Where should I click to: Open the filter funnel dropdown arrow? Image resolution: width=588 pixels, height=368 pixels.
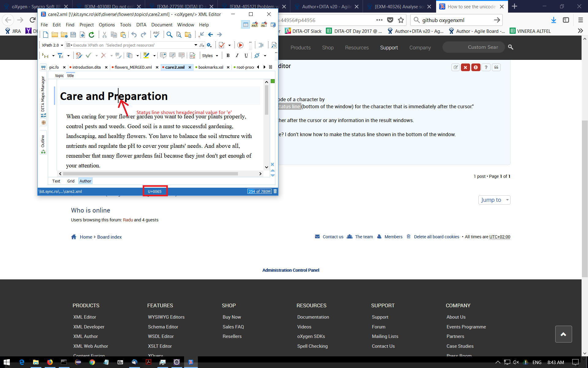[x=68, y=56]
